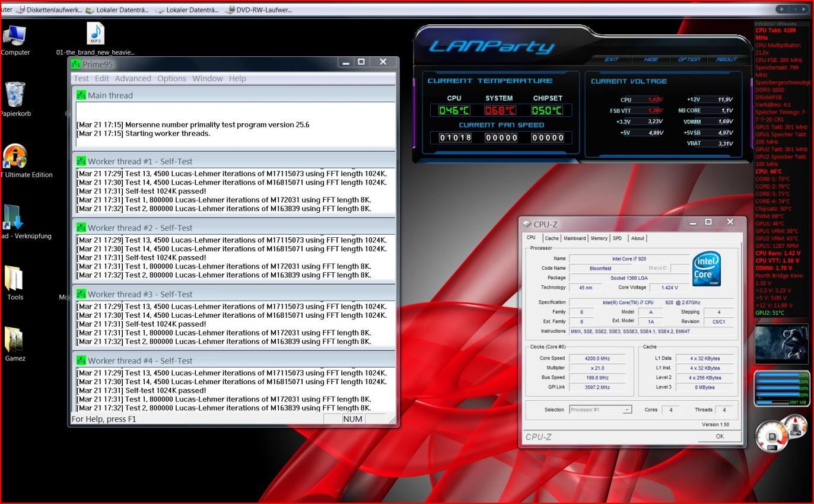Click the sidebar next arrow button
Screen dimensions: 814x504
804,9
